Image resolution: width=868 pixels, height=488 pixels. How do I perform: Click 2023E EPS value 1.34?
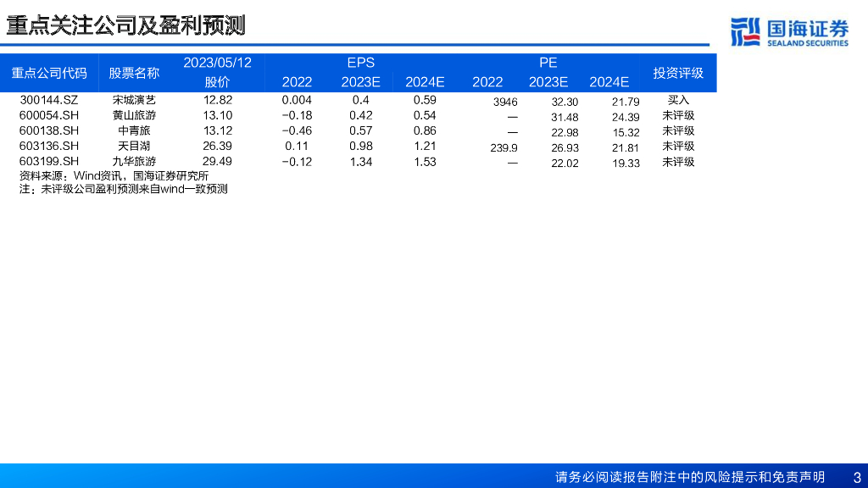click(x=361, y=162)
